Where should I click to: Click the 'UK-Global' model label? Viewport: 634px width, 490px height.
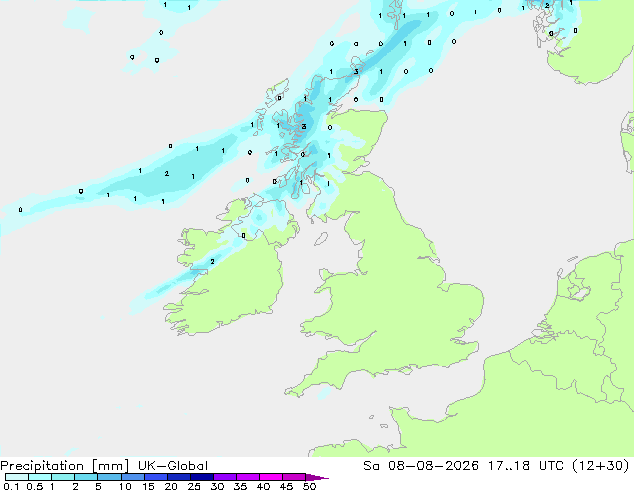coord(173,466)
